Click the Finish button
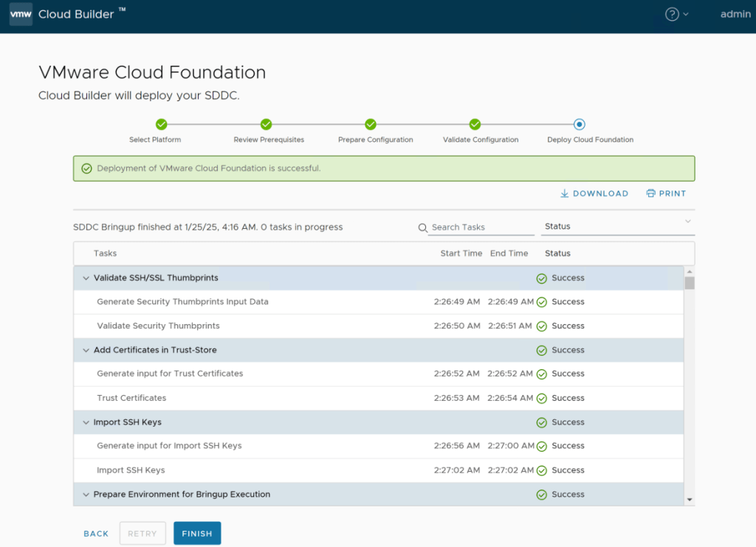The width and height of the screenshot is (756, 547). (x=197, y=533)
